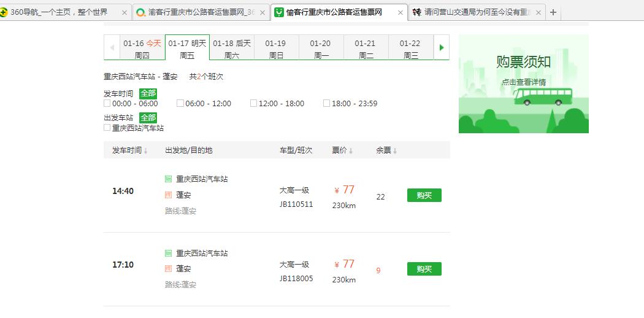Sort results by 票价 price
Viewport: 644px width, 318px height.
click(x=343, y=150)
